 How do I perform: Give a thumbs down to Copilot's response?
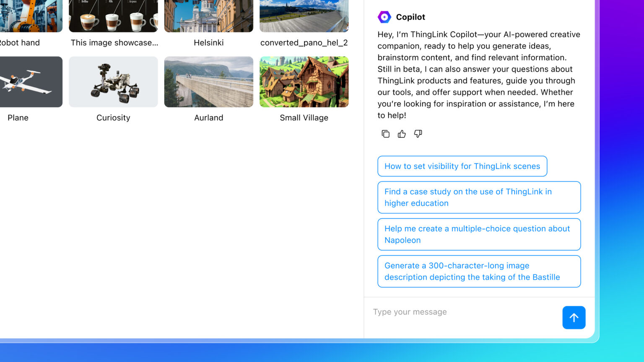click(x=418, y=134)
